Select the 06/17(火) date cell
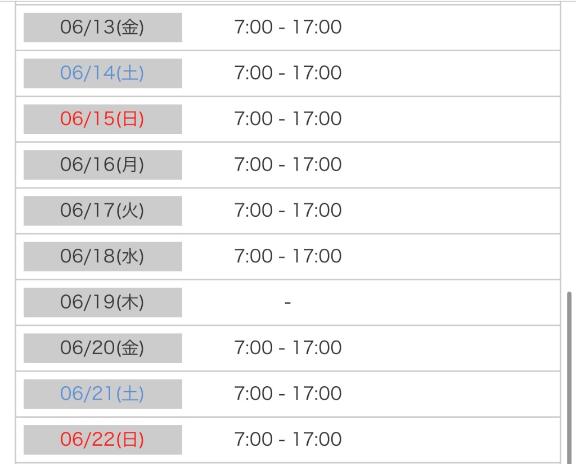 point(103,211)
